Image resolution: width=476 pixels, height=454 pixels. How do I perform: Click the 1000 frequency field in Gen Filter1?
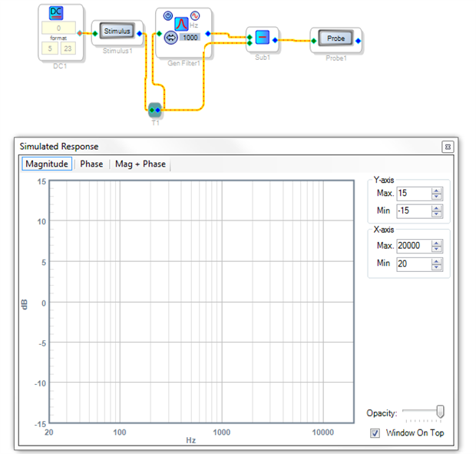pos(190,38)
